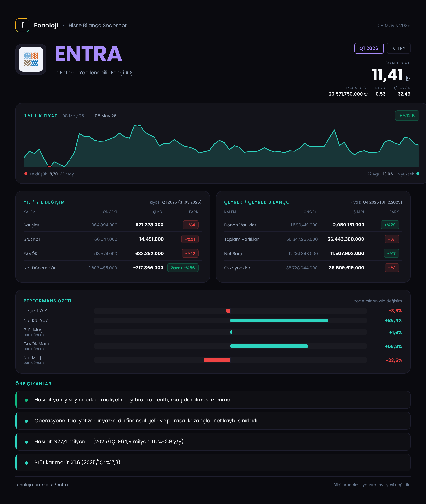Click the Hasılat YoY red bar
Image resolution: width=426 pixels, height=504 pixels.
(228, 311)
